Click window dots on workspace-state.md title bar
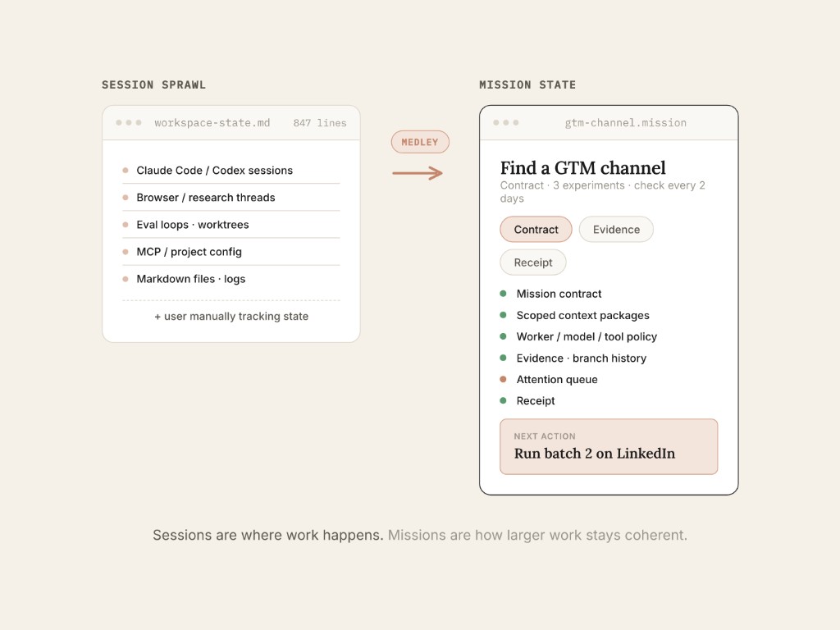 [x=129, y=123]
